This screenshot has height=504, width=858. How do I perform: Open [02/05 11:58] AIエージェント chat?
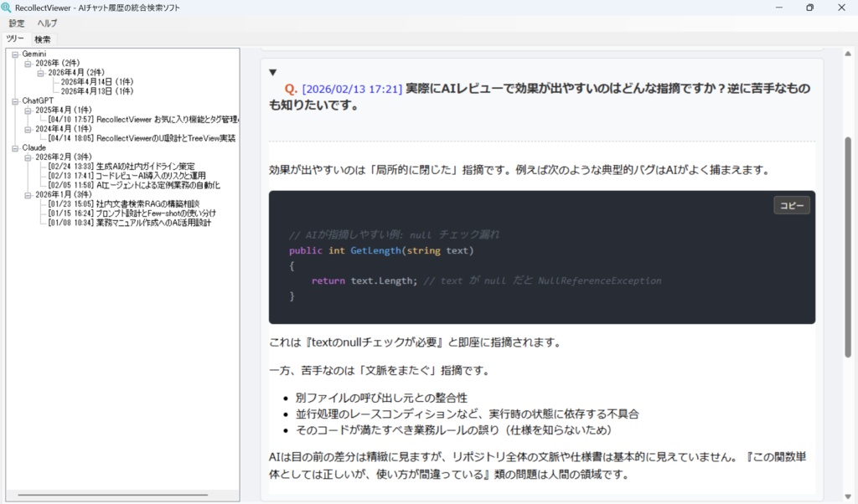134,185
